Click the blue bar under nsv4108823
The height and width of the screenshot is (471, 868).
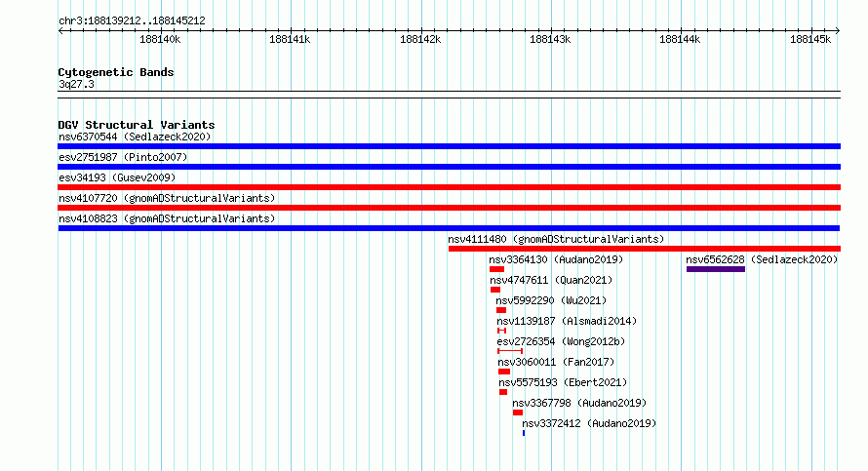pos(449,228)
